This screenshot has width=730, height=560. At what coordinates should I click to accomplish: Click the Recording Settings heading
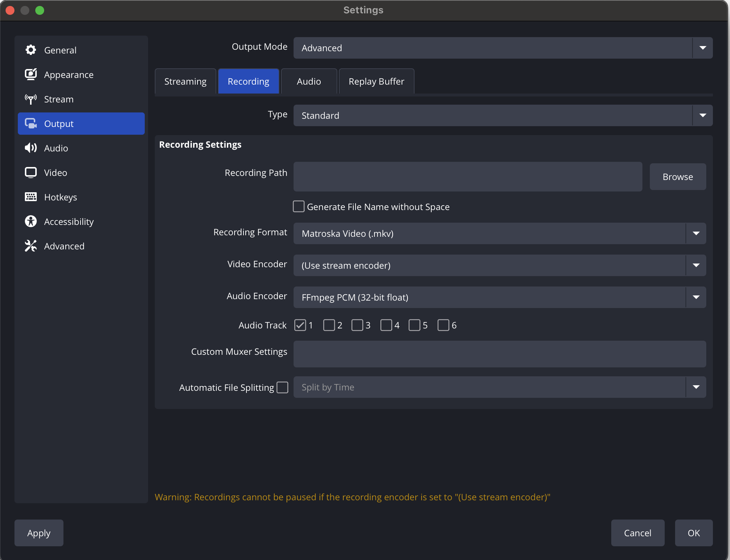tap(200, 144)
